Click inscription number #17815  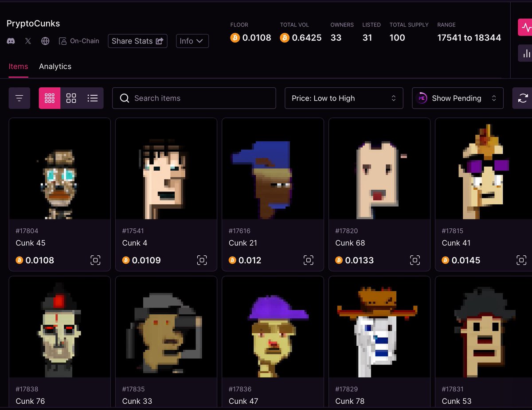click(x=453, y=231)
